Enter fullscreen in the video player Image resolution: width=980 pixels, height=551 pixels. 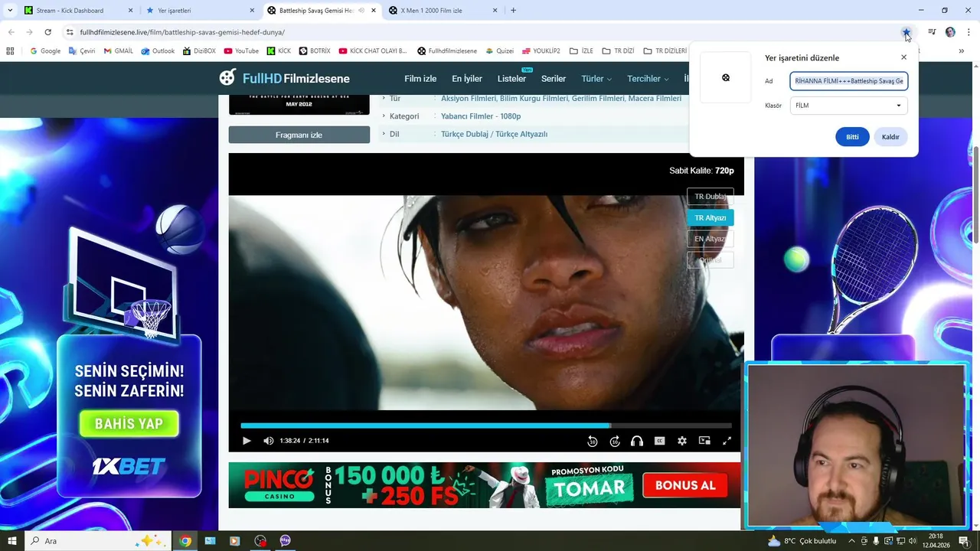point(727,441)
